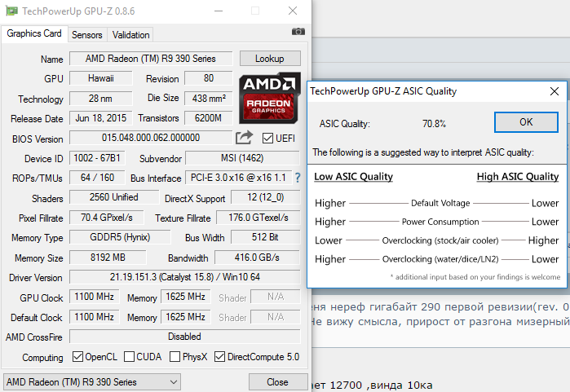The height and width of the screenshot is (392, 570).
Task: Click the Default Voltage label in ASIC dialog
Action: point(440,203)
